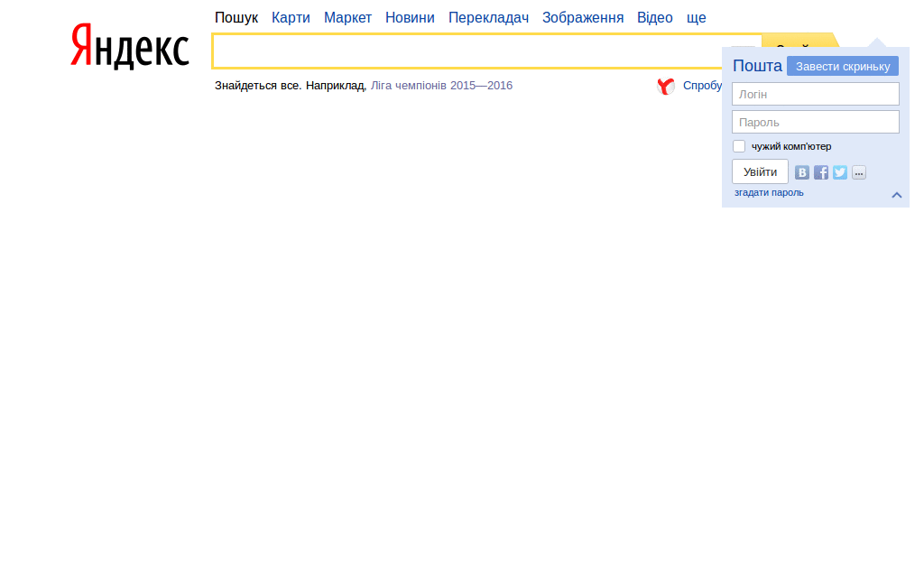This screenshot has height=582, width=924.
Task: Select the Пошук tab
Action: tap(236, 18)
